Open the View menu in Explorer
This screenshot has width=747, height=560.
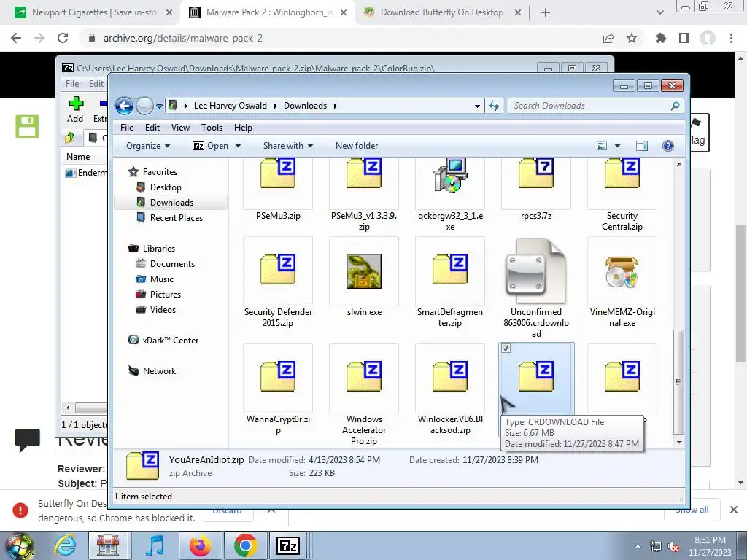(181, 128)
